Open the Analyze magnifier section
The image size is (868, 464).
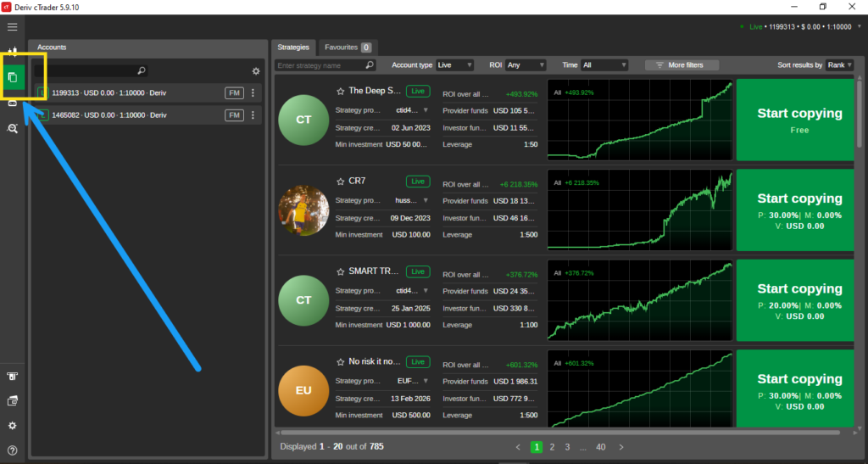(x=12, y=128)
